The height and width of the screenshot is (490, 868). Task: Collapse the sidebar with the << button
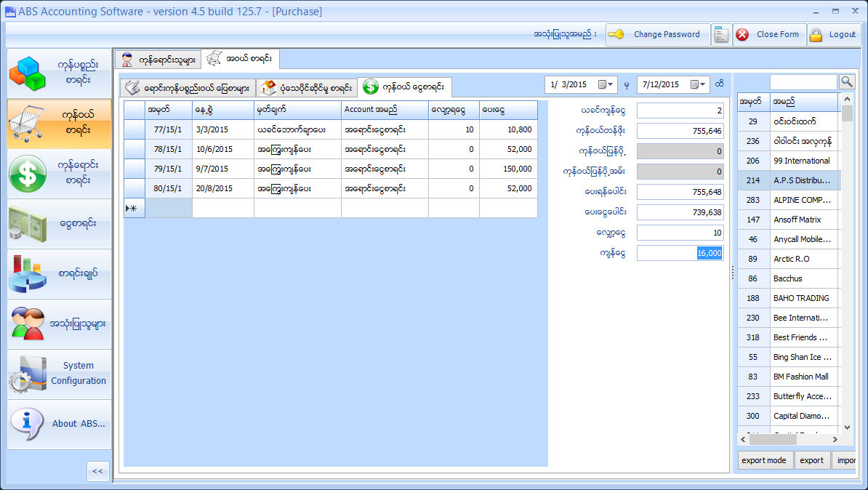click(97, 471)
